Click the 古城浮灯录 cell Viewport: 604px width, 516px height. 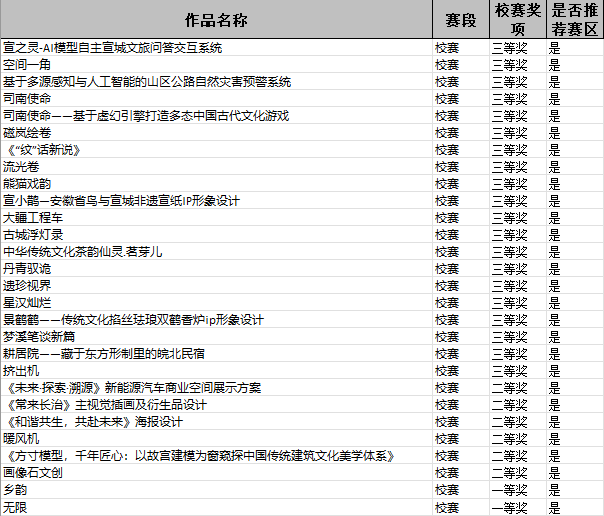[x=33, y=235]
